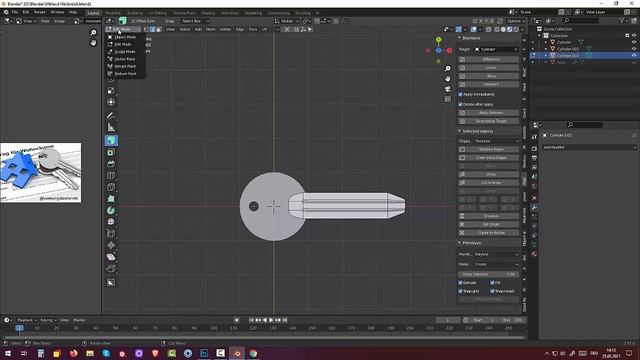
Task: Click the key reference image thumbnail
Action: [41, 173]
